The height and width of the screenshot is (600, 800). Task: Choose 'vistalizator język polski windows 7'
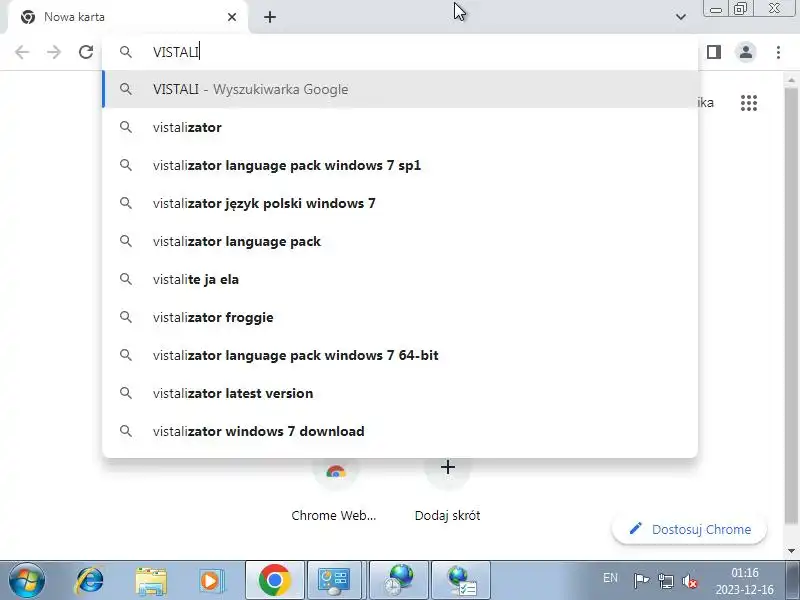[x=400, y=203]
